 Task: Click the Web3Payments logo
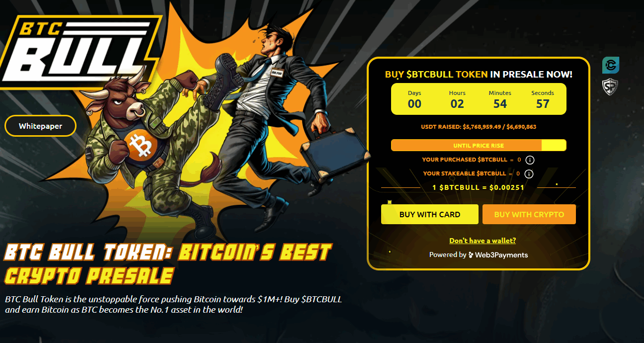tap(498, 255)
